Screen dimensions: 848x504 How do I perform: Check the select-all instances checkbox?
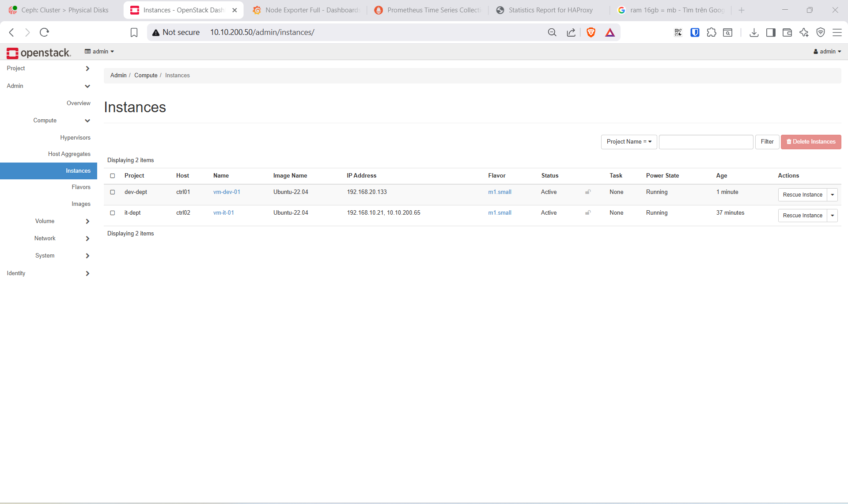[x=113, y=176]
